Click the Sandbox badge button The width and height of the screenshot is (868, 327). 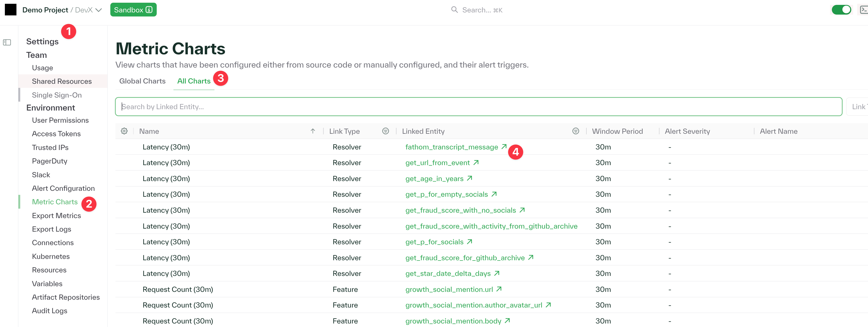point(133,10)
